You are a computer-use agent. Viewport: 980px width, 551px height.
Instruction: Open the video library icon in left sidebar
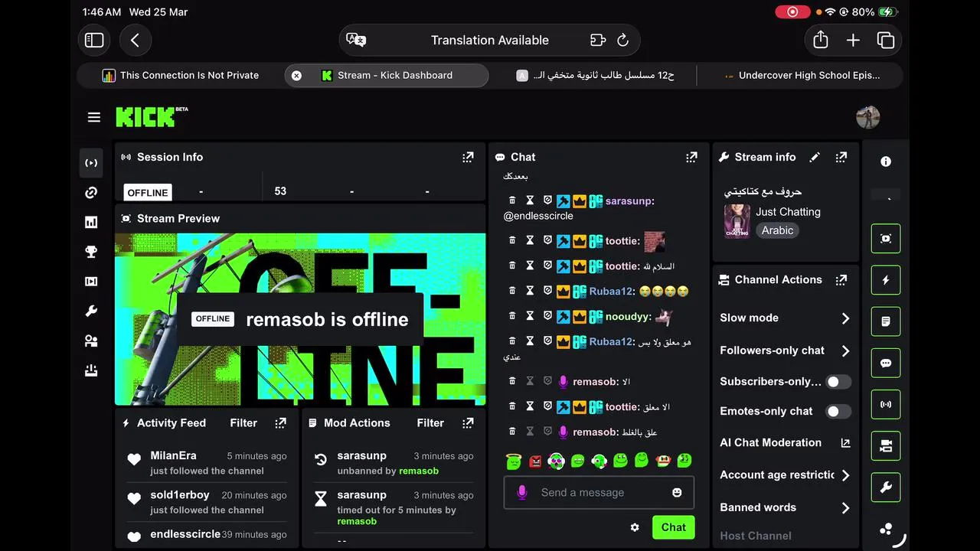pos(91,282)
